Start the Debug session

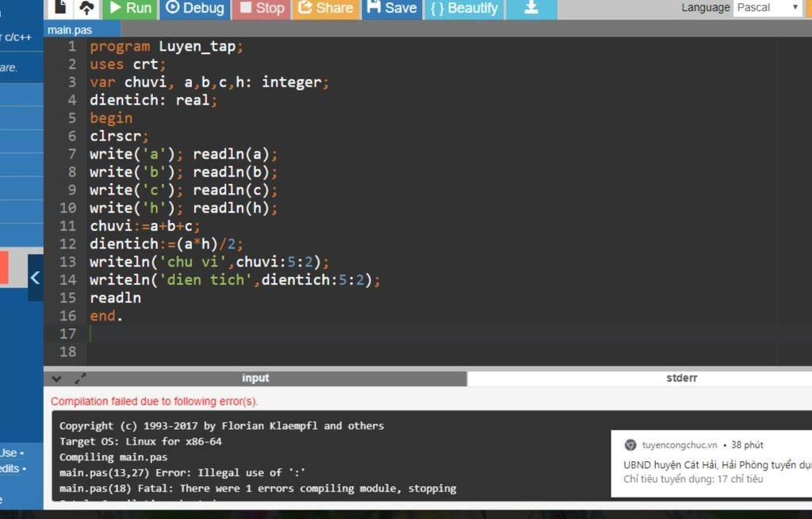click(195, 8)
